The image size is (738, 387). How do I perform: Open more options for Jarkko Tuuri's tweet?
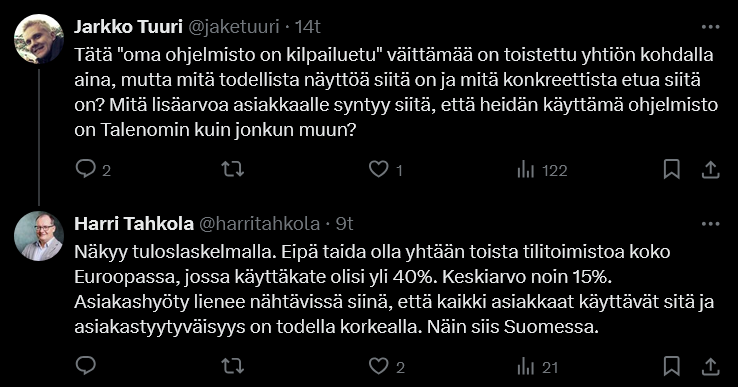pyautogui.click(x=710, y=27)
